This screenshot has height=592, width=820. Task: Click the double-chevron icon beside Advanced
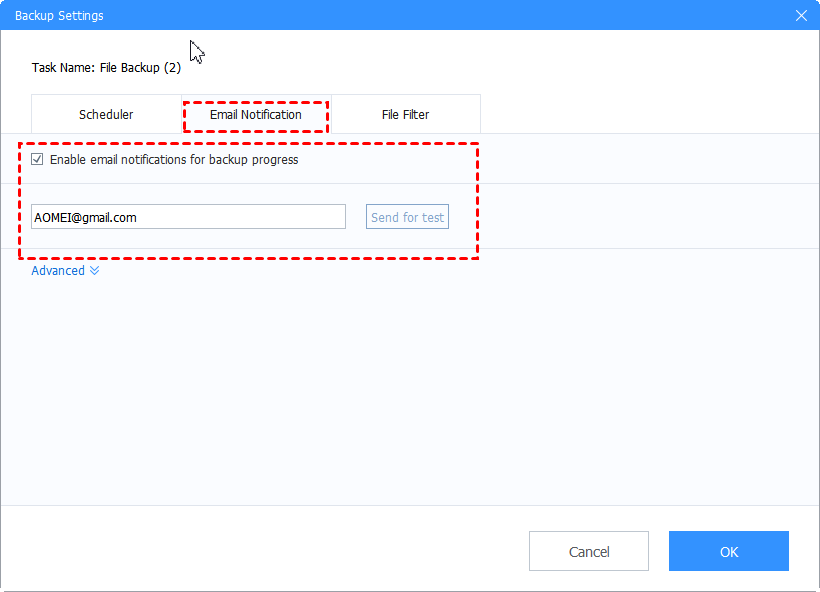click(x=94, y=270)
